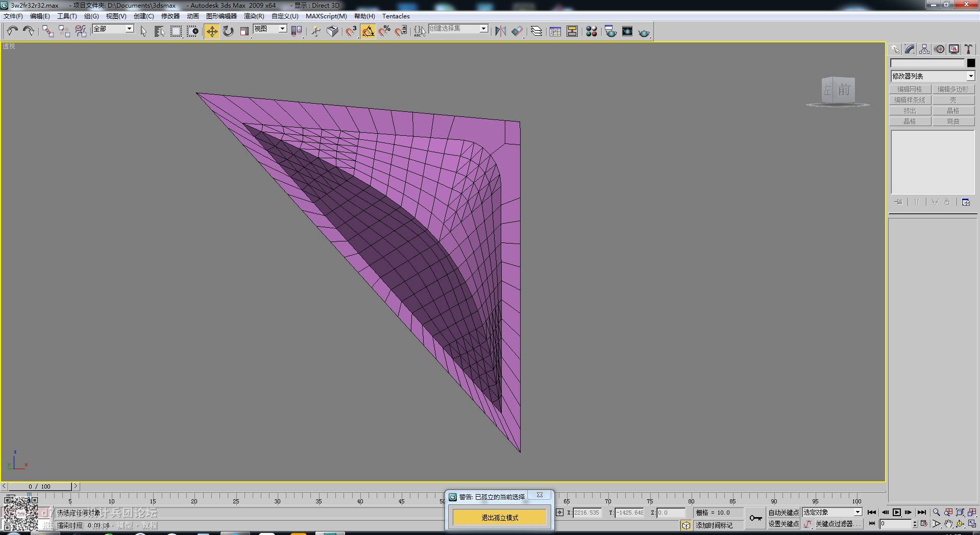
Task: Go to the animation start frame
Action: pyautogui.click(x=872, y=512)
